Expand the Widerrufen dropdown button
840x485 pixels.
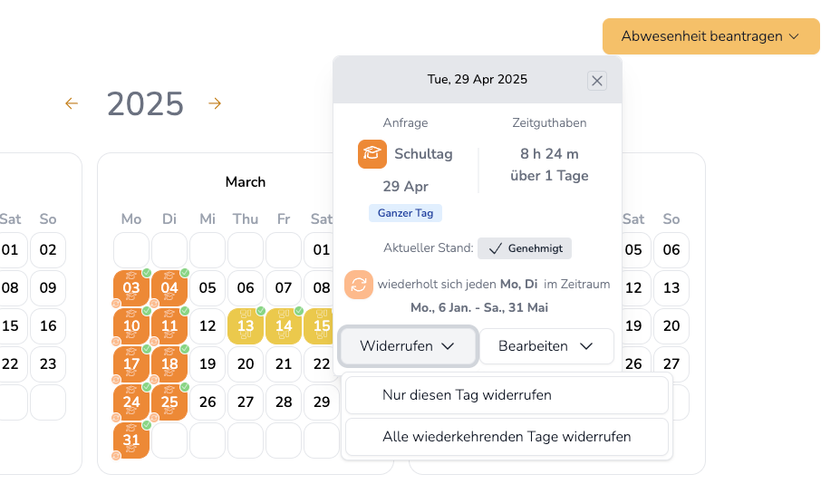click(407, 346)
